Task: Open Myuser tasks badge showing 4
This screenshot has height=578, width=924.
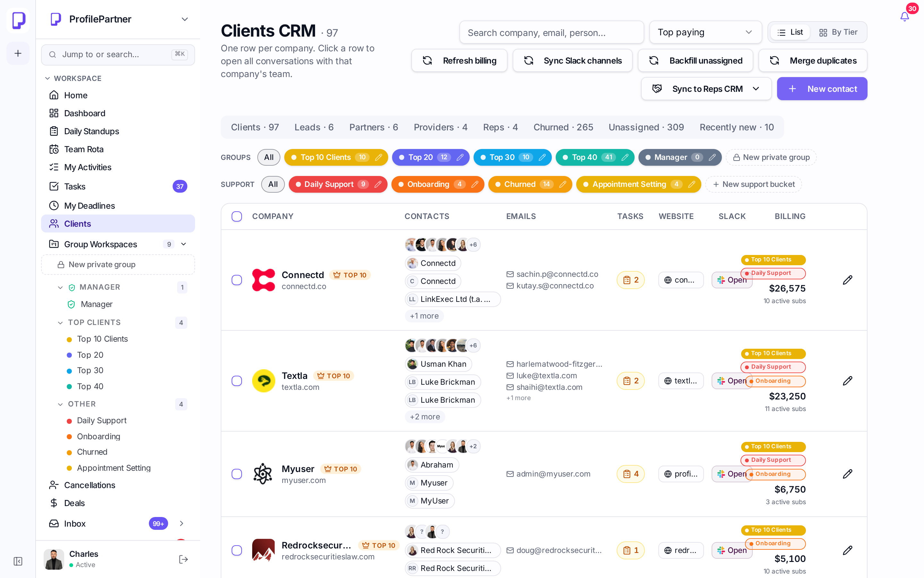Action: (630, 474)
